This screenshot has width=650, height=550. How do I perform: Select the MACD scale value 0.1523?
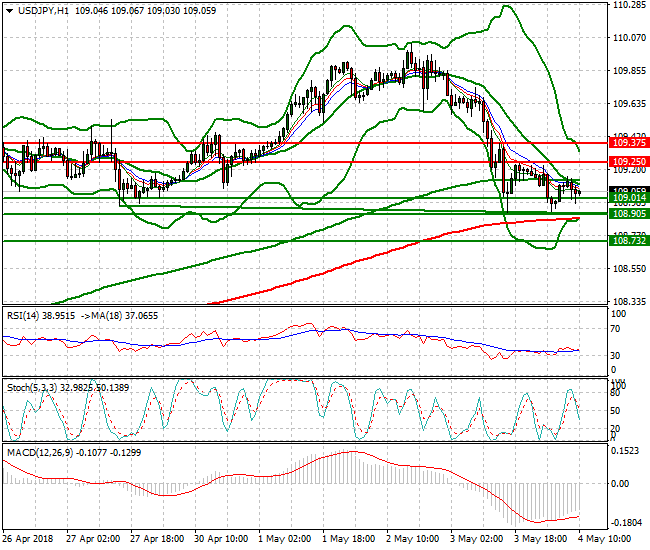(x=625, y=451)
